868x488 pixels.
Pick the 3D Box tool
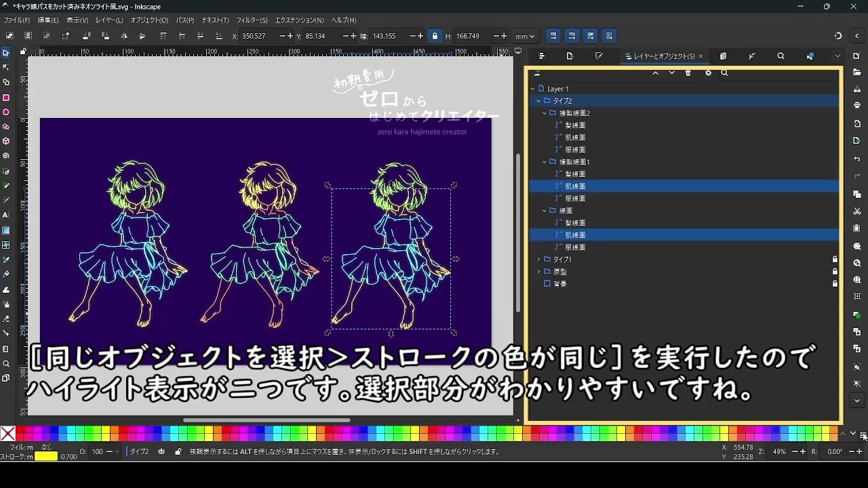pyautogui.click(x=6, y=141)
